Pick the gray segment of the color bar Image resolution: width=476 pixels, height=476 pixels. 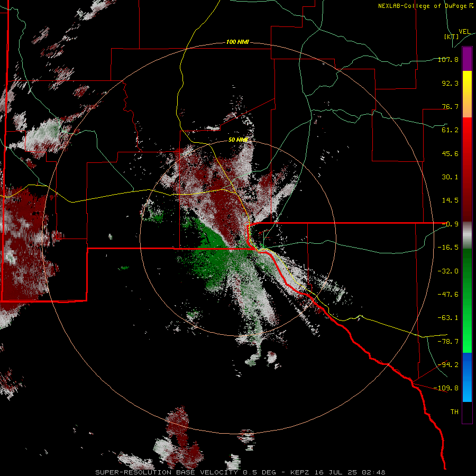point(467,235)
